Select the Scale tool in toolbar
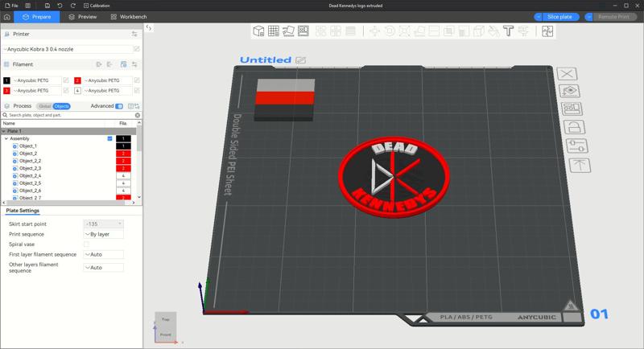The image size is (644, 349). 404,31
